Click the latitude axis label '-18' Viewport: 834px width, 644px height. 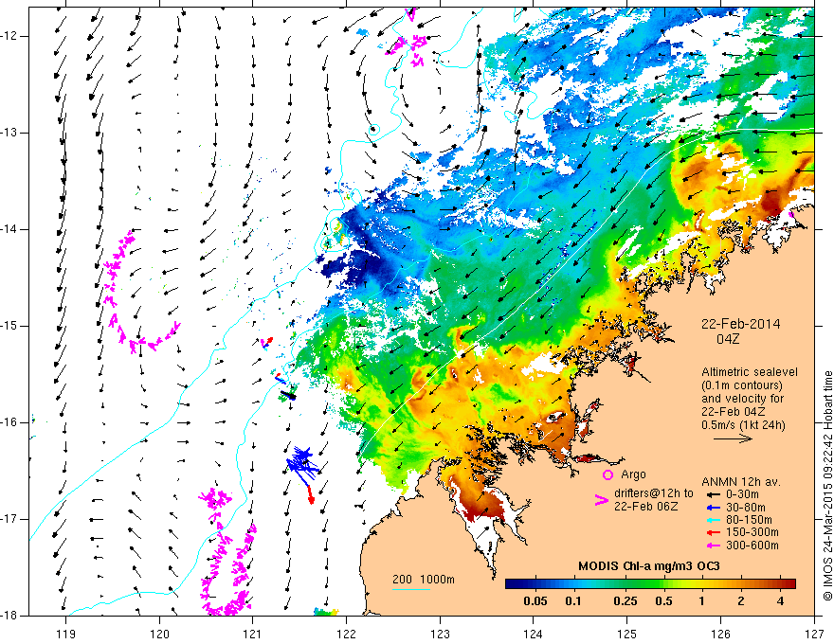pyautogui.click(x=10, y=616)
